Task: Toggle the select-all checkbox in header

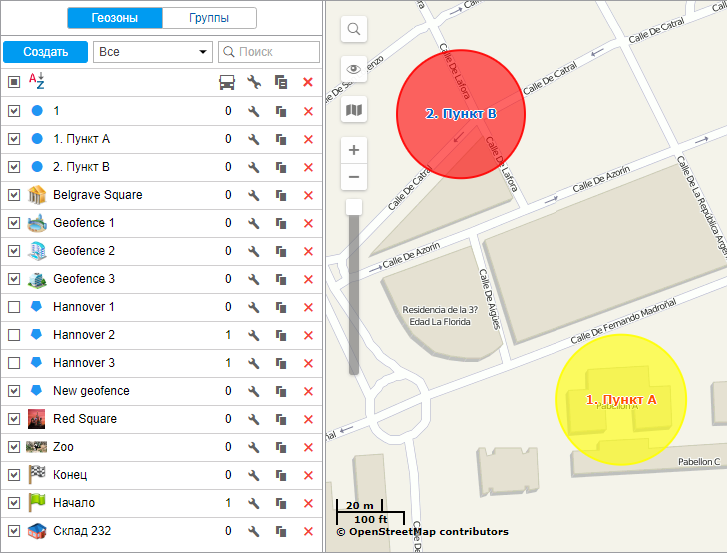Action: pyautogui.click(x=14, y=82)
